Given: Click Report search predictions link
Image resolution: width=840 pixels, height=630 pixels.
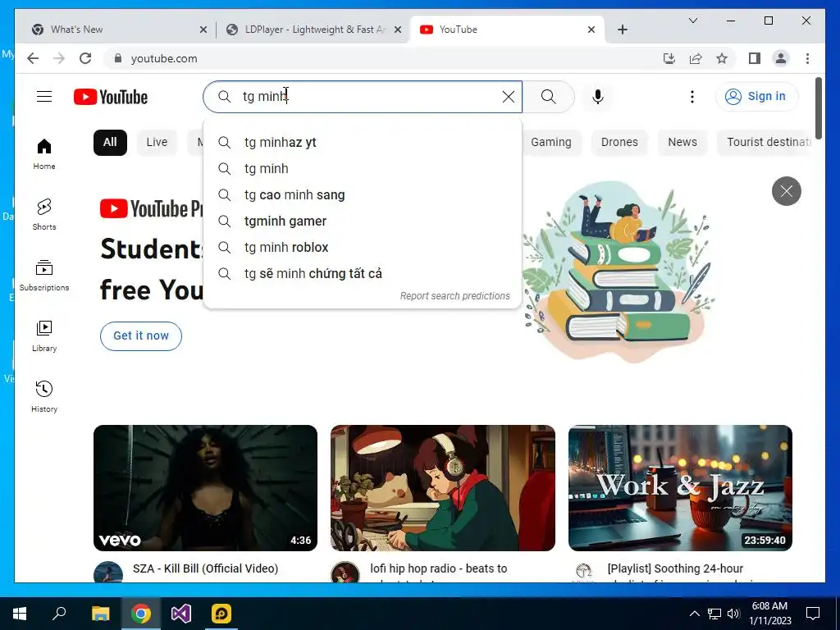Looking at the screenshot, I should (454, 295).
